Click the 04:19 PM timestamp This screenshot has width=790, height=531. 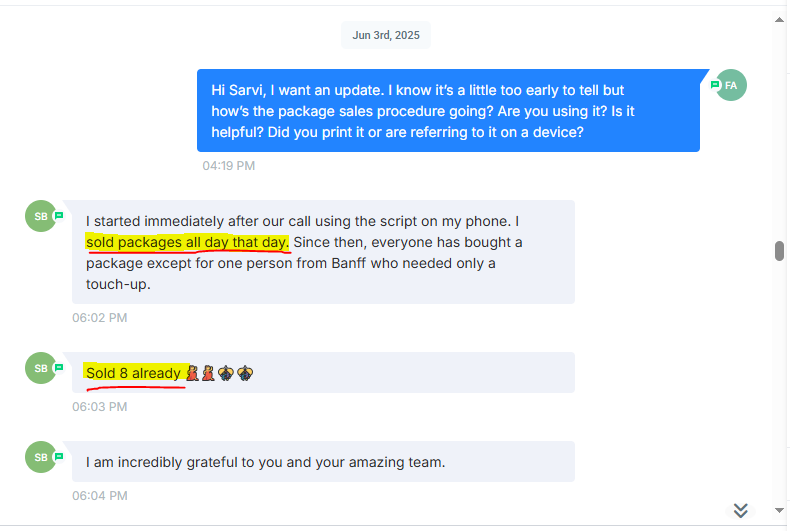[229, 165]
